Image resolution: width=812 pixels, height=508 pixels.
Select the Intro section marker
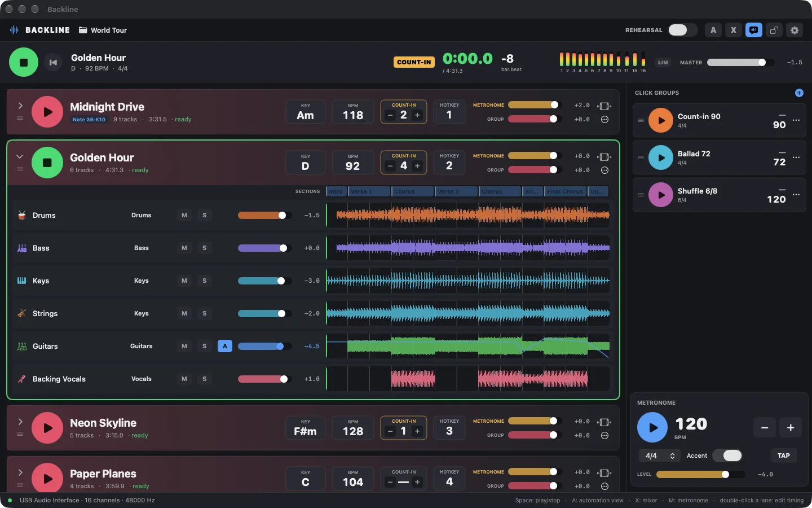(337, 191)
